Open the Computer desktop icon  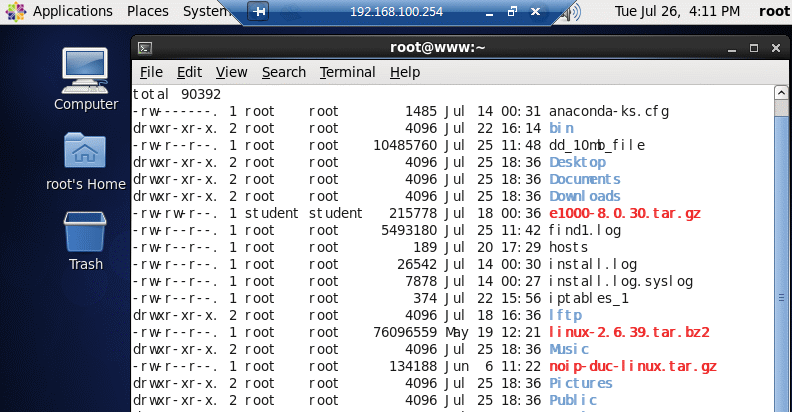[x=85, y=78]
